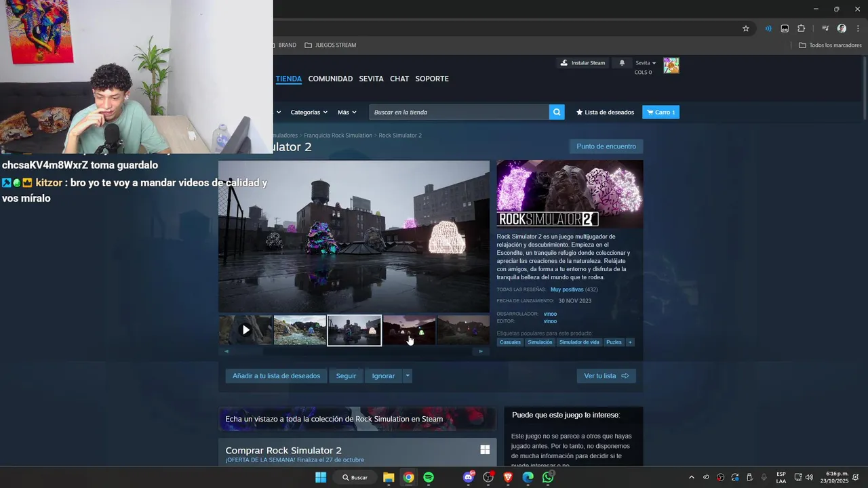Open the CHAT menu item
Viewport: 868px width, 488px height.
point(399,79)
